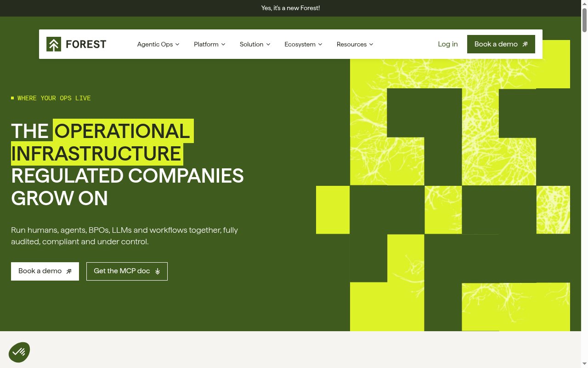Click the 'WHERE YOUR OPS LIVE' tagline text
Screen dimensions: 588x368
tap(54, 98)
